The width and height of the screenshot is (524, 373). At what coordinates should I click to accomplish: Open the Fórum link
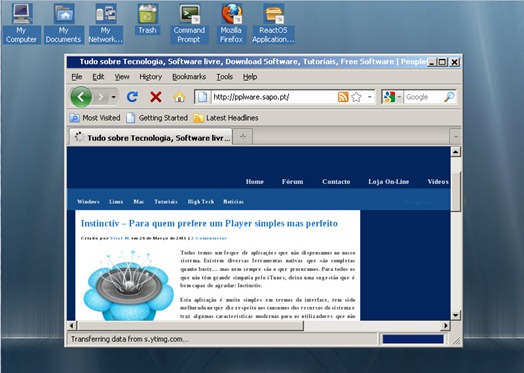pos(292,182)
